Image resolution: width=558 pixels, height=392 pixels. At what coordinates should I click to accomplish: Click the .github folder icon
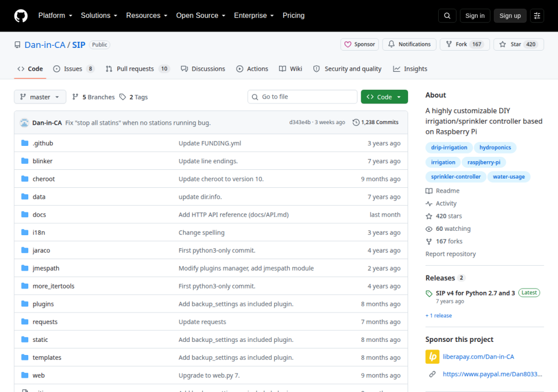point(25,143)
